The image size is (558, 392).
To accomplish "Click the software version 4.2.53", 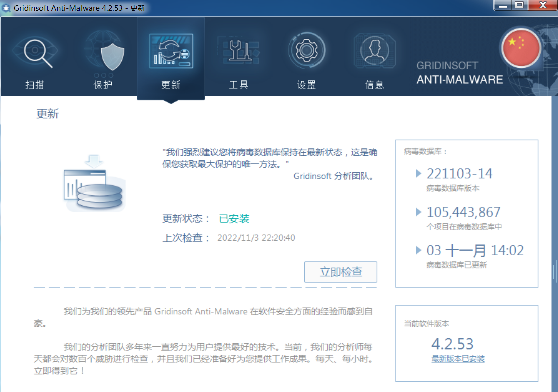I will point(453,344).
